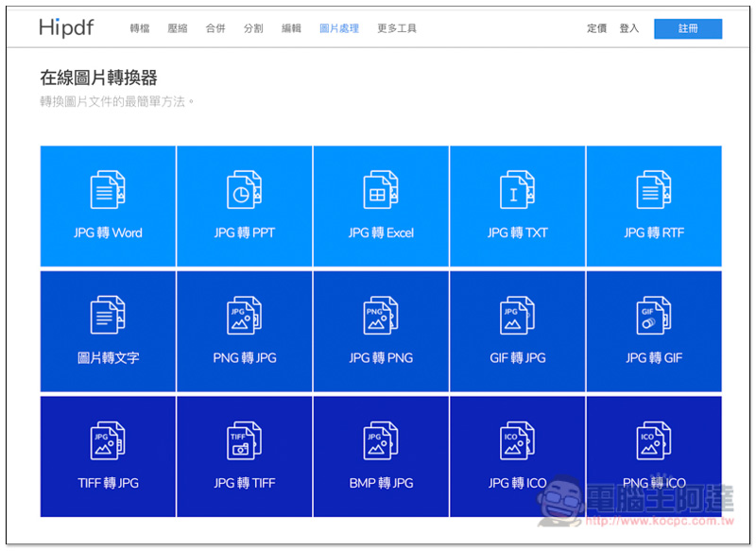Open the JPG 轉 Excel label
The image size is (756, 551).
click(381, 232)
